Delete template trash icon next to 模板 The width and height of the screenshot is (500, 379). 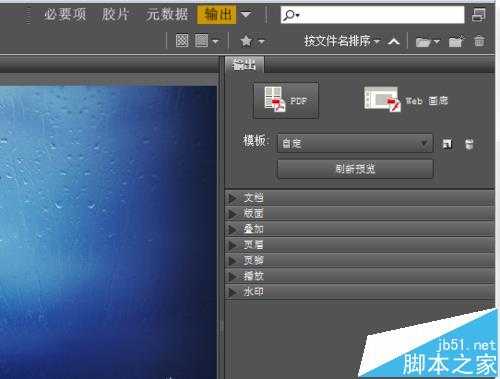(x=469, y=144)
